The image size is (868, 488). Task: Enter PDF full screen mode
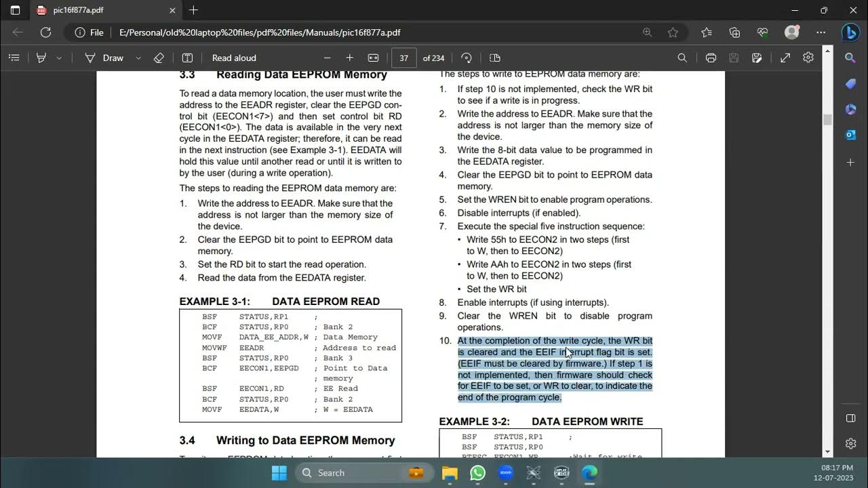click(x=785, y=58)
